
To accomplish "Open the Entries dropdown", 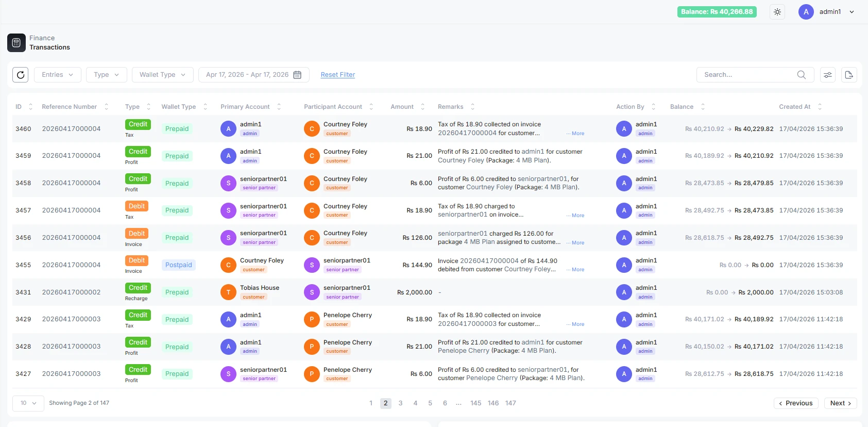I will (x=58, y=75).
